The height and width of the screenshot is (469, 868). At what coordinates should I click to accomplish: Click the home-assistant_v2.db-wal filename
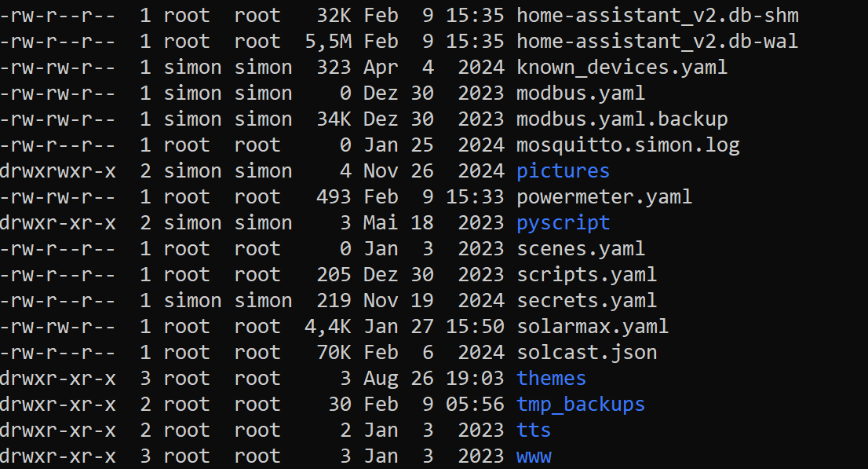point(658,41)
